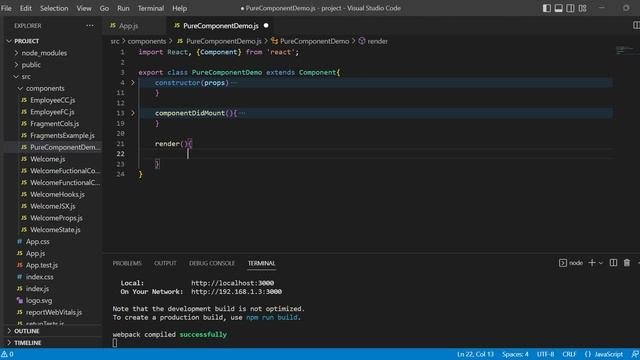Open WelcomeHooks.js file

(x=53, y=195)
